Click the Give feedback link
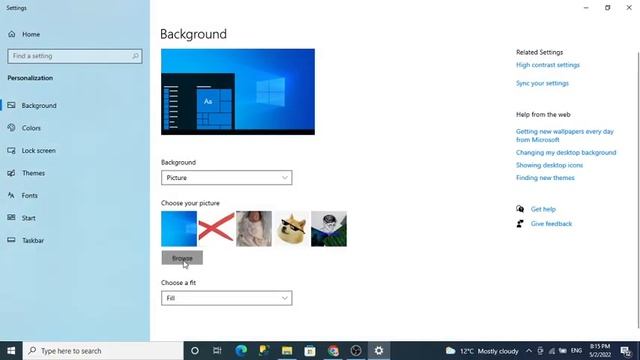The image size is (640, 360). click(x=551, y=224)
